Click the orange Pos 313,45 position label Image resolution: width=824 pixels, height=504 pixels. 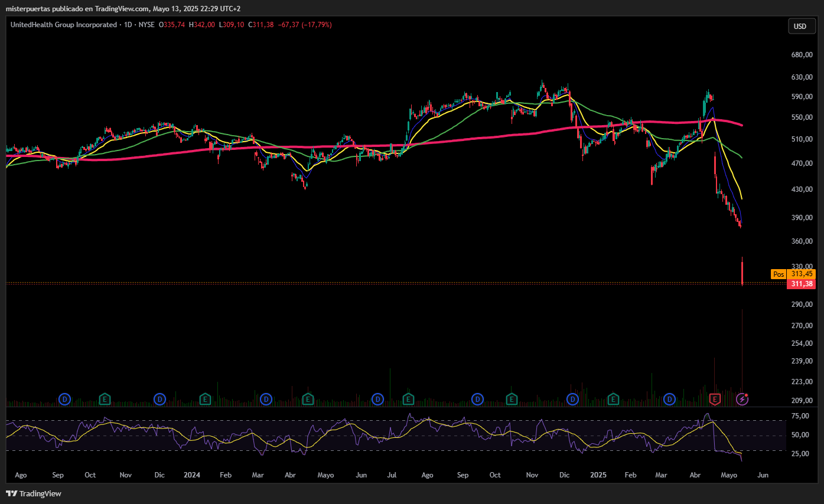click(x=793, y=274)
